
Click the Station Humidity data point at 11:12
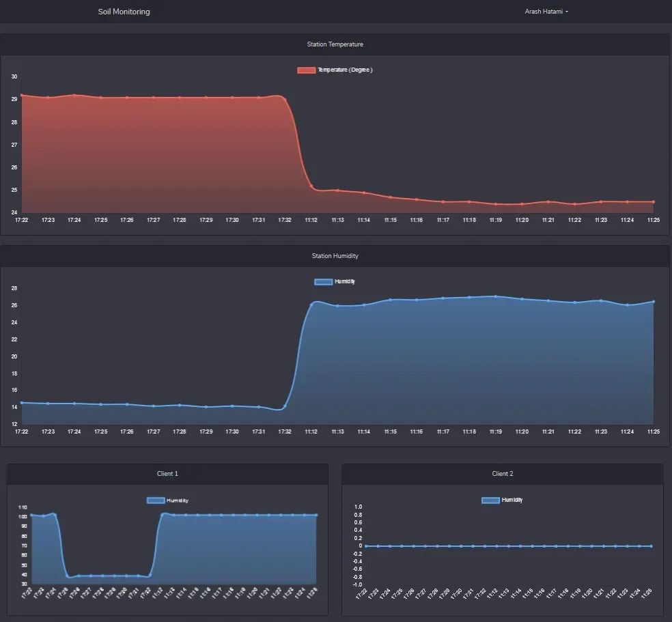[x=311, y=304]
